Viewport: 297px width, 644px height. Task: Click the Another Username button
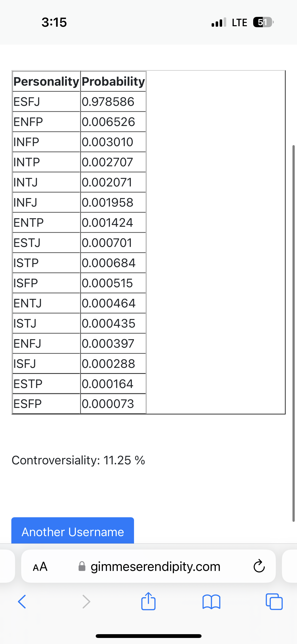pyautogui.click(x=73, y=530)
